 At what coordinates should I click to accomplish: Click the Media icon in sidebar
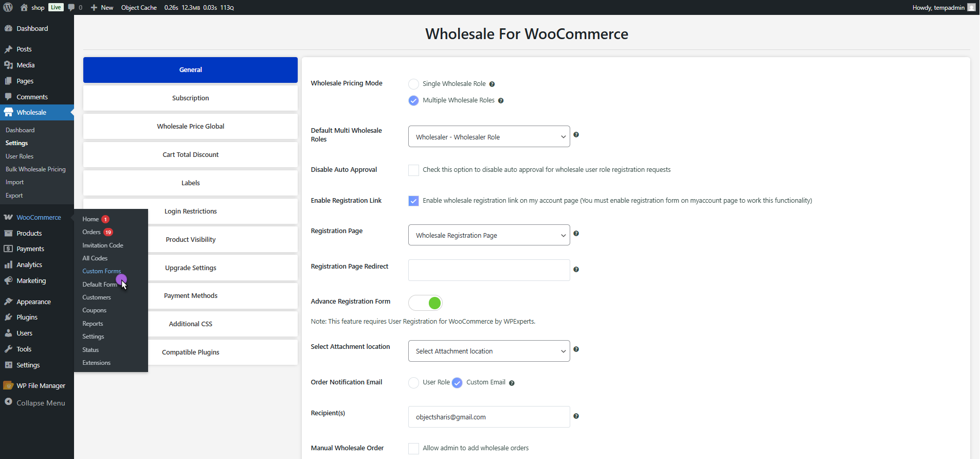(8, 65)
